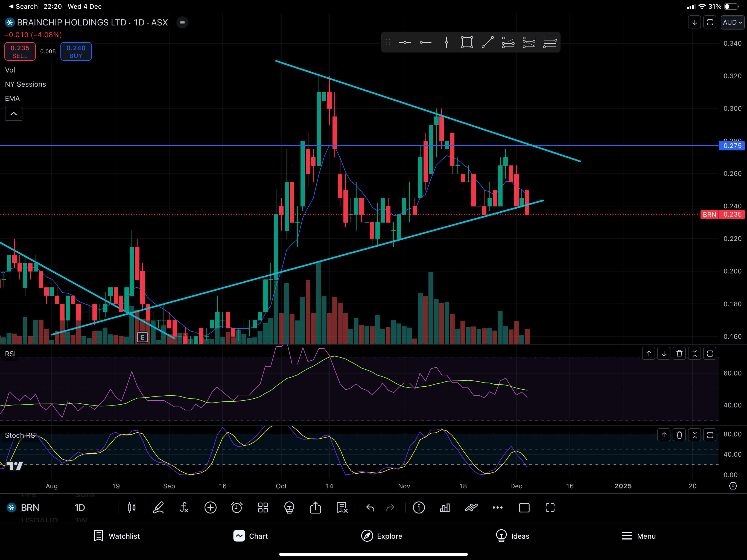Add symbol with the plus circle icon
Screen dimensions: 747x560
pyautogui.click(x=210, y=508)
